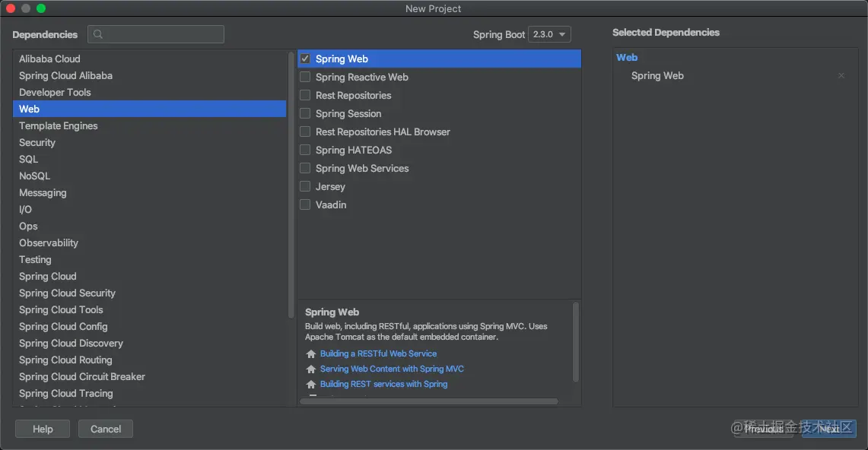Enable the Spring Reactive Web checkbox
Image resolution: width=868 pixels, height=450 pixels.
[x=305, y=77]
